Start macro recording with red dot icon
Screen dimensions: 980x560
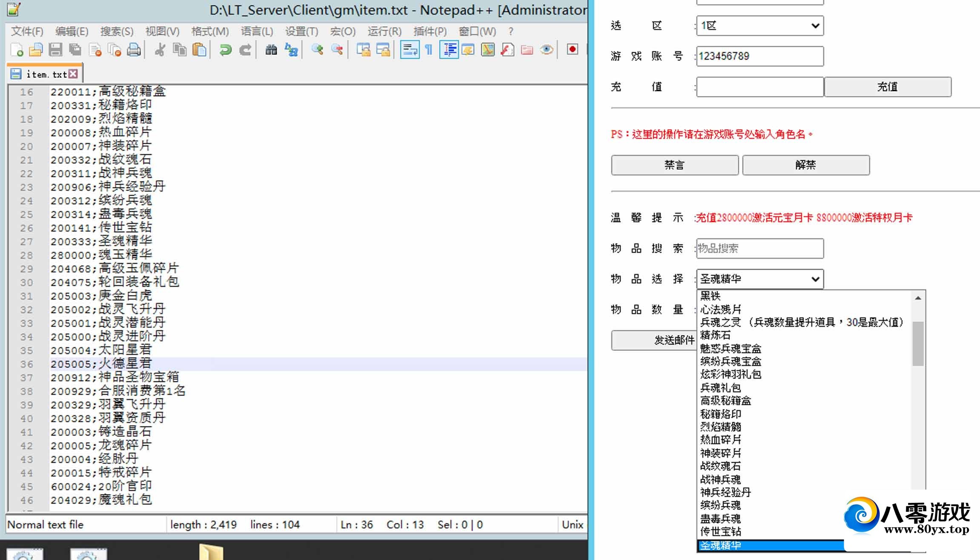(x=573, y=49)
